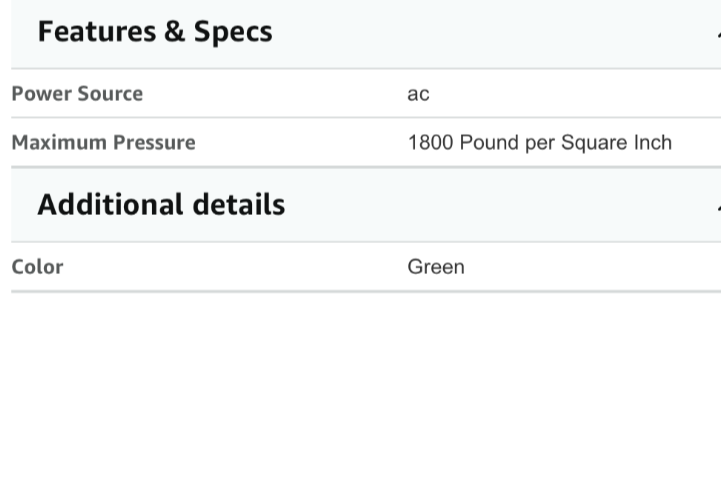Collapse section via Additional details chevron

point(719,207)
